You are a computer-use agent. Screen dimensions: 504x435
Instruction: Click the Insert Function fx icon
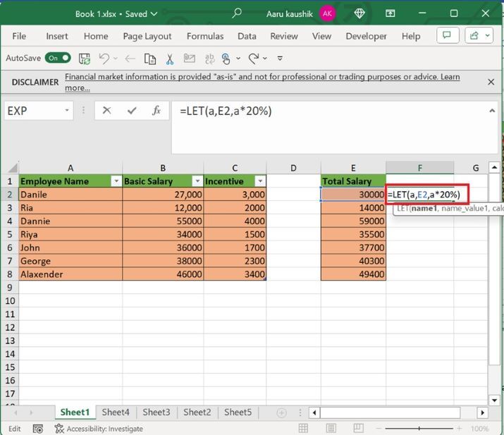pyautogui.click(x=156, y=111)
